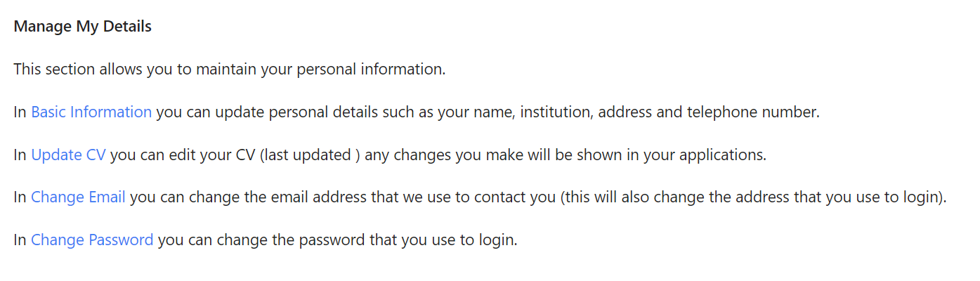Go to the Change Password link
Screen dimensions: 980x281
pos(92,240)
